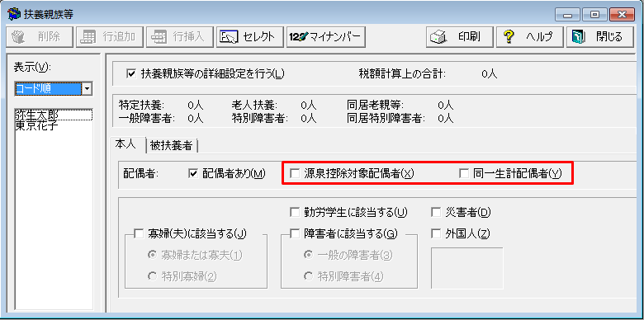
Task: Click the 行追加 toolbar button
Action: [109, 37]
